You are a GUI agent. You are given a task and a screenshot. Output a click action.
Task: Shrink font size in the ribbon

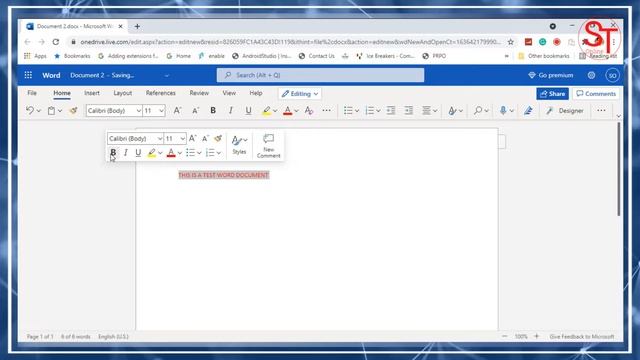point(196,111)
